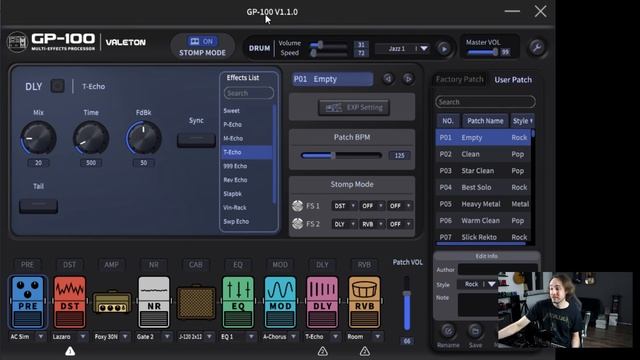
Task: Click the triangle marker under RVB
Action: point(364,351)
